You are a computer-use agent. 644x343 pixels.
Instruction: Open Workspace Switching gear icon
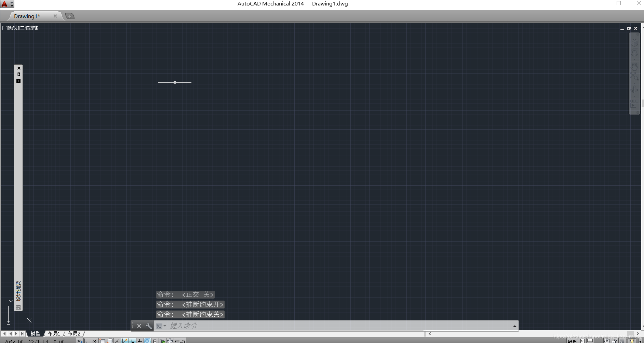point(607,341)
